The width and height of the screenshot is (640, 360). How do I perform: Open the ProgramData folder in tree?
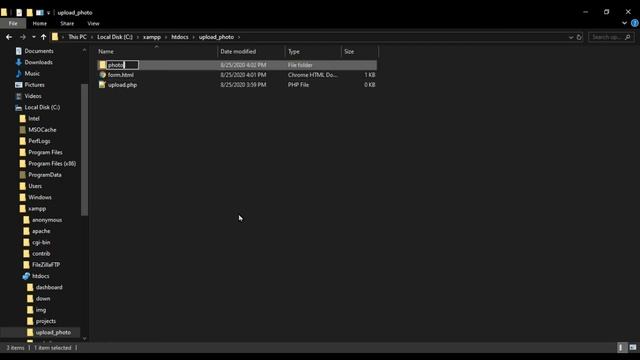point(45,175)
